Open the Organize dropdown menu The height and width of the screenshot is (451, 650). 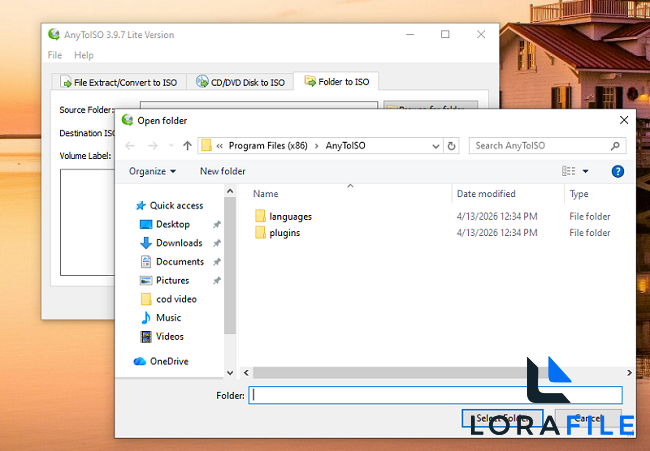(152, 171)
